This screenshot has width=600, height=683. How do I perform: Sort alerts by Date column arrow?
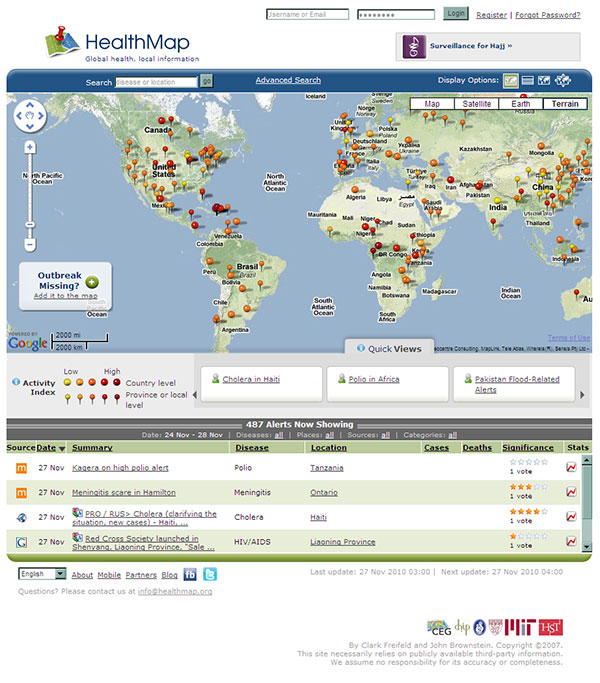[x=62, y=449]
